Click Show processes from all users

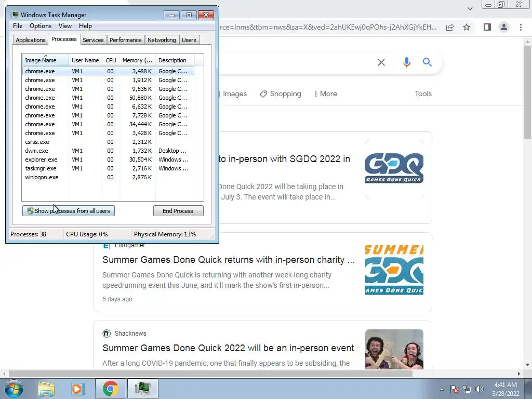click(x=69, y=211)
